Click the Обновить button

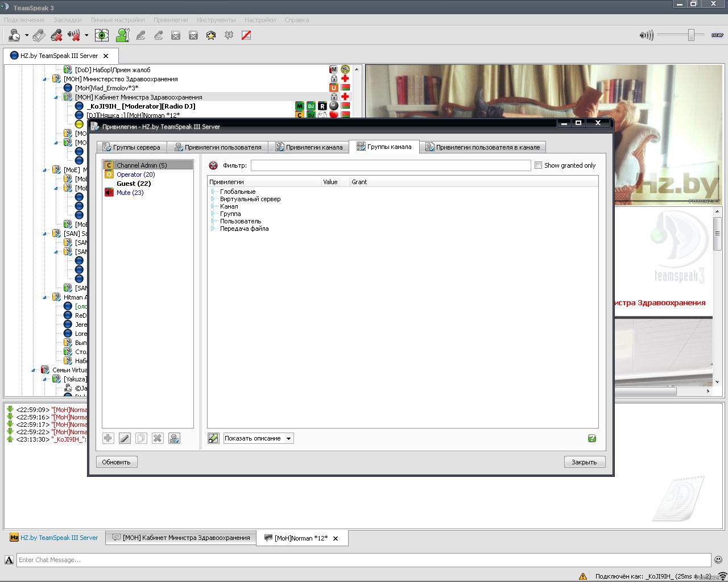117,462
